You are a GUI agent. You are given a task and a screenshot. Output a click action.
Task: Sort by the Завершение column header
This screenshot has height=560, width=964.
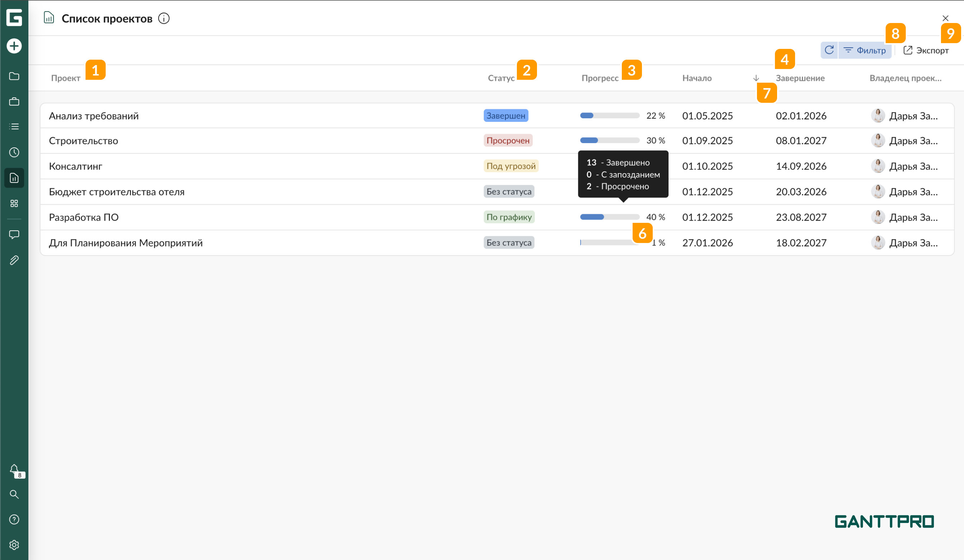point(800,78)
